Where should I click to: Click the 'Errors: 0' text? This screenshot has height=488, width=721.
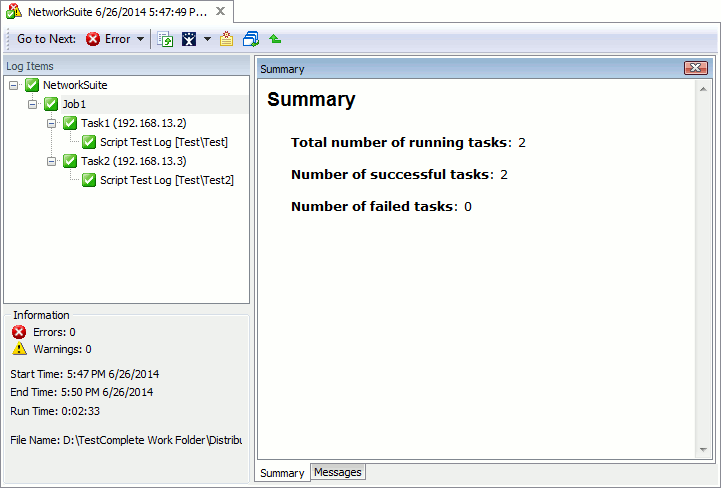coord(54,332)
